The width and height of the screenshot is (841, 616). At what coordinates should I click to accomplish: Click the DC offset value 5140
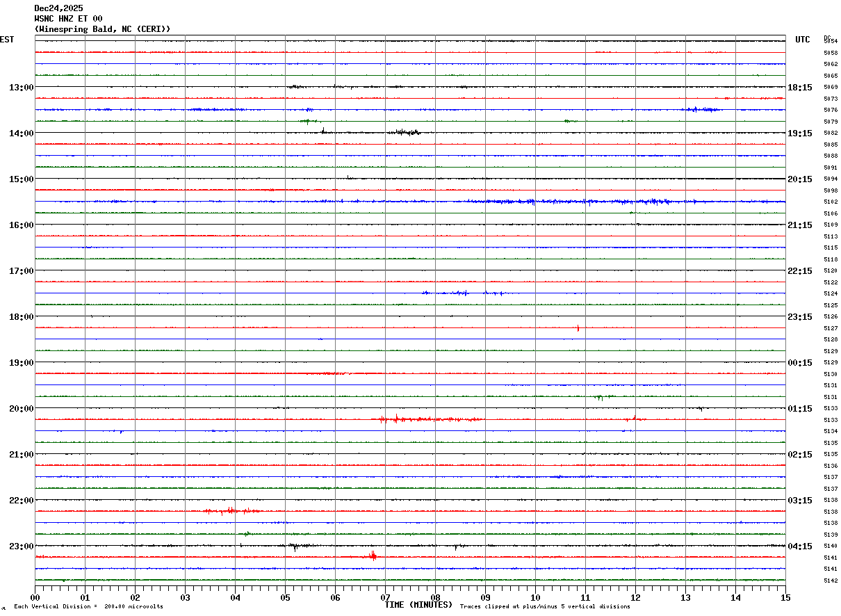(831, 546)
